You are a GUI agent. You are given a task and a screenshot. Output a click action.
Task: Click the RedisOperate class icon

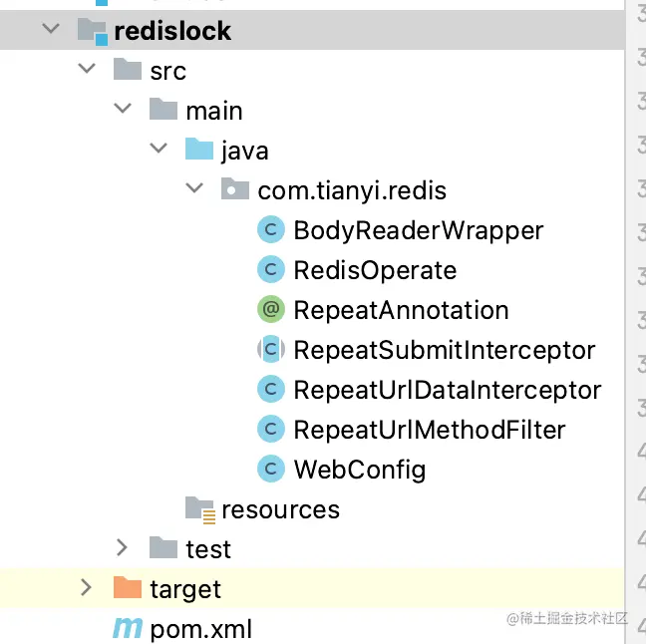pyautogui.click(x=270, y=270)
